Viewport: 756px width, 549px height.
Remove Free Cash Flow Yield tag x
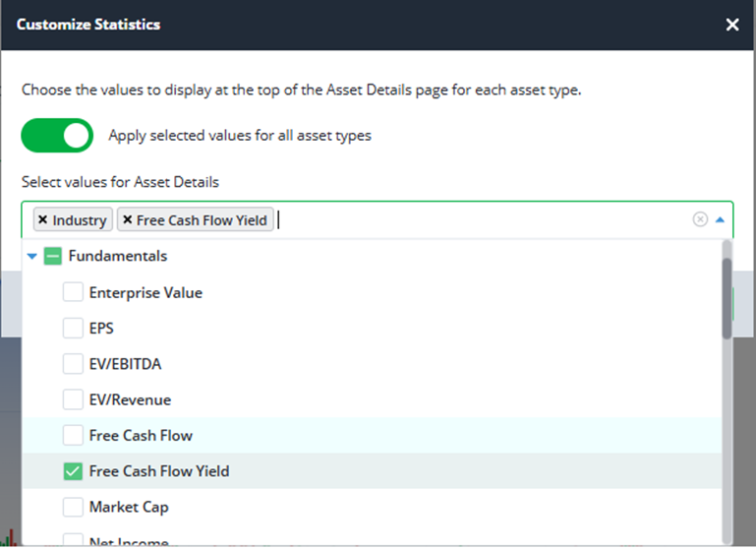pos(127,220)
